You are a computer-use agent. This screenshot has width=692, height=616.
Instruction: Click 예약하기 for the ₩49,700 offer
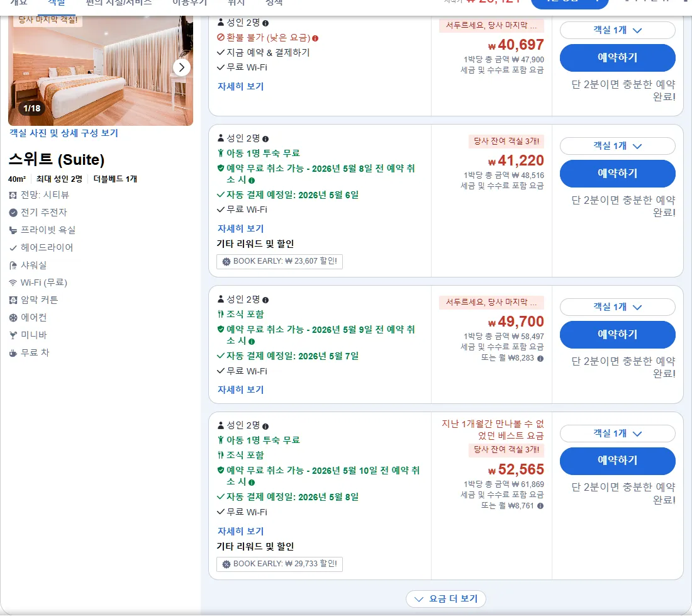click(617, 335)
